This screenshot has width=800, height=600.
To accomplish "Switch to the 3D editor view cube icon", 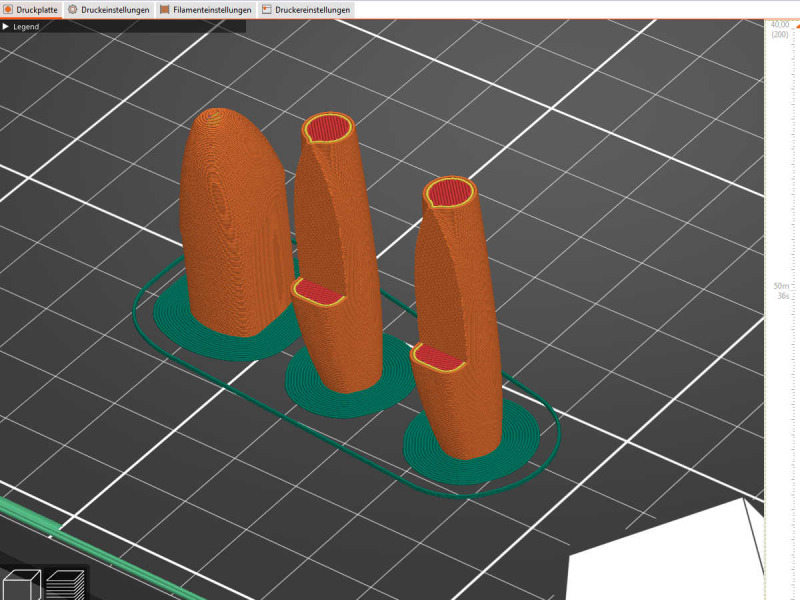I will pyautogui.click(x=21, y=584).
